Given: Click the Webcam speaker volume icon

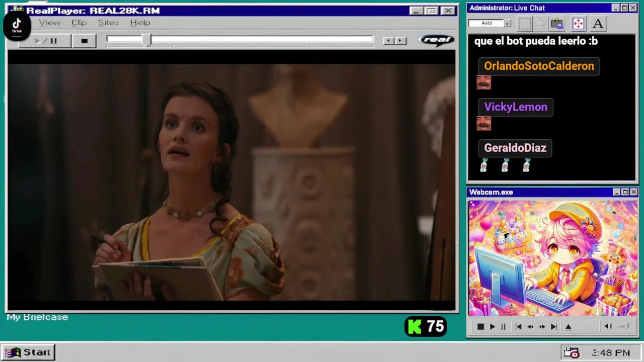Looking at the screenshot, I should click(608, 327).
